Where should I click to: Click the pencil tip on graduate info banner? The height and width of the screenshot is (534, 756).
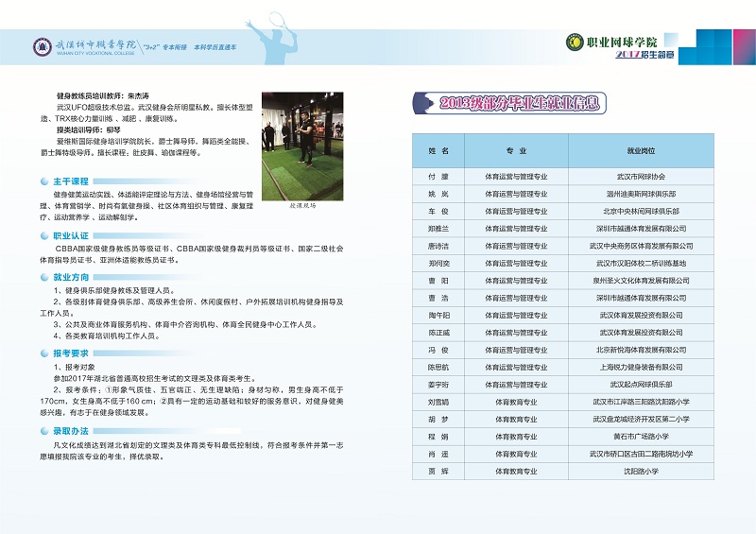tap(420, 100)
